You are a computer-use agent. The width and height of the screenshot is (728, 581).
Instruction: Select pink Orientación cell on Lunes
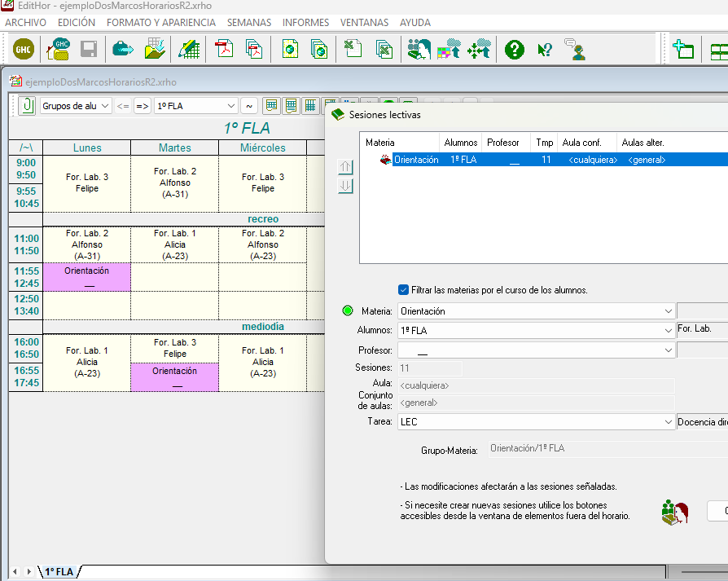click(87, 277)
